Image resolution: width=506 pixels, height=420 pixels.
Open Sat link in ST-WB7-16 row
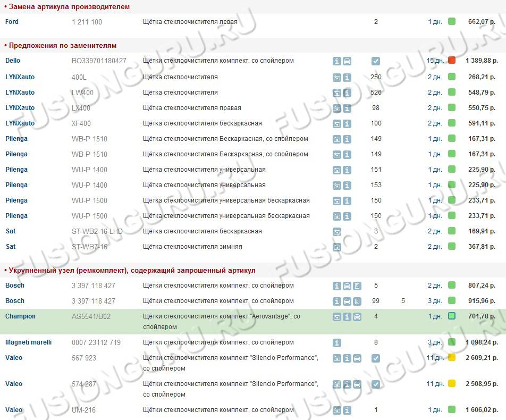pos(10,247)
